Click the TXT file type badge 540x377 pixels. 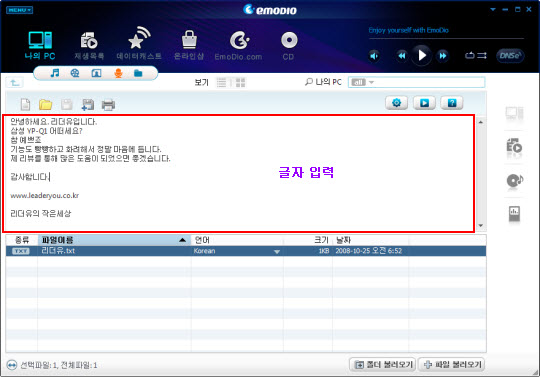coord(21,251)
